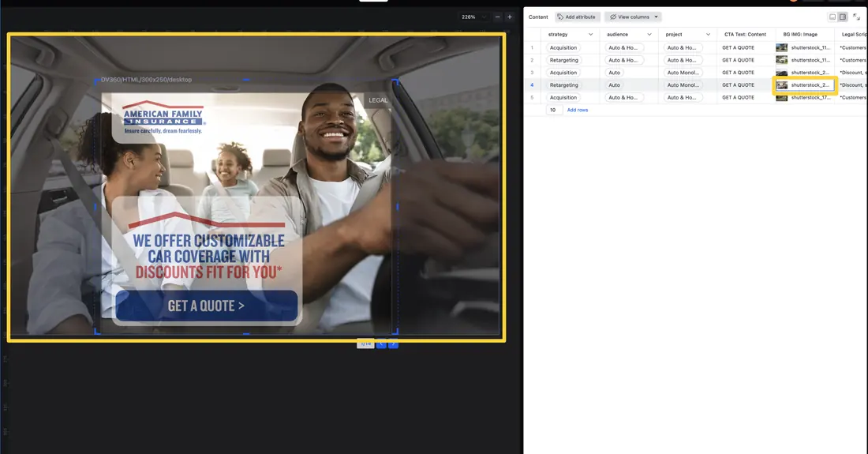Switch to bottom panel layout icon

(832, 17)
